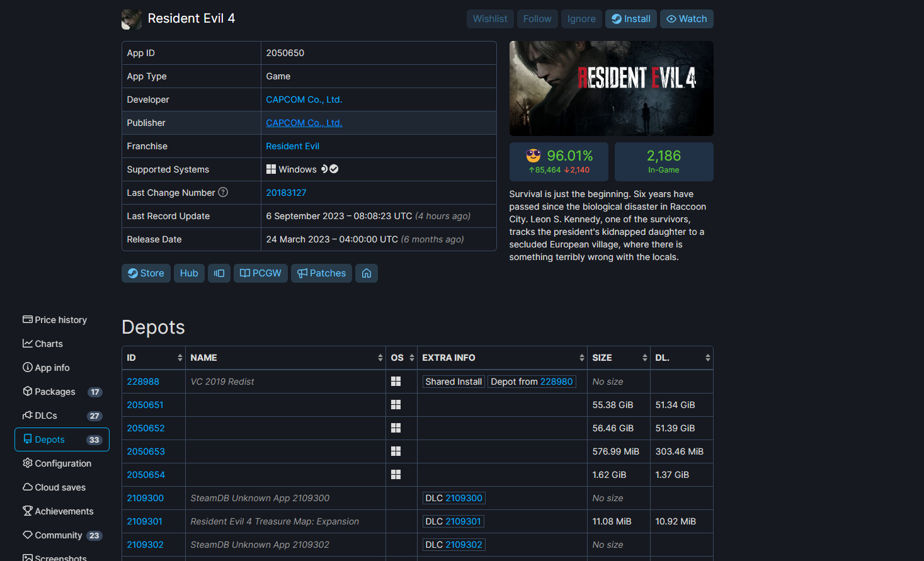924x561 pixels.
Task: Click the Store button with Steam icon
Action: pyautogui.click(x=146, y=273)
